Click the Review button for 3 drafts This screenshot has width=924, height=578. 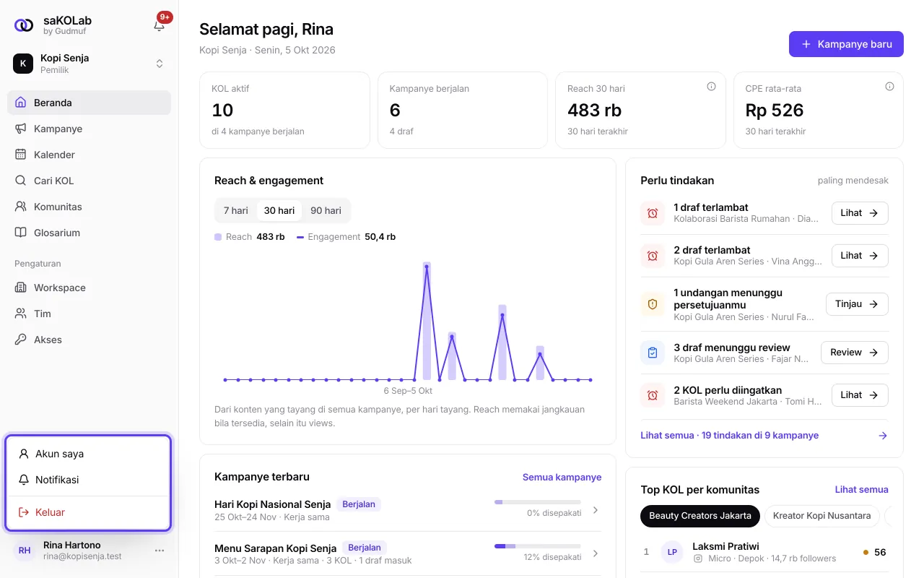click(x=855, y=353)
